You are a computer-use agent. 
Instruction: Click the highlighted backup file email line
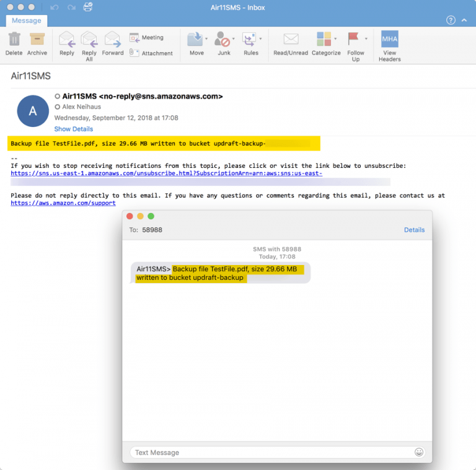point(164,144)
